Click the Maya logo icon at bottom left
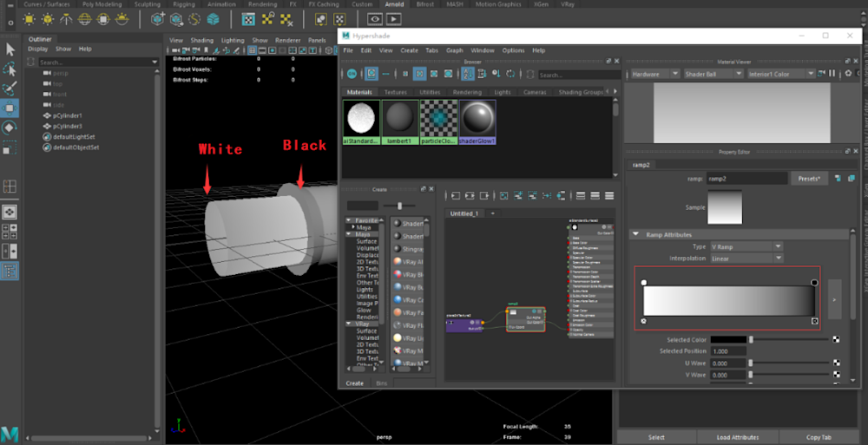This screenshot has width=868, height=445. 10,433
